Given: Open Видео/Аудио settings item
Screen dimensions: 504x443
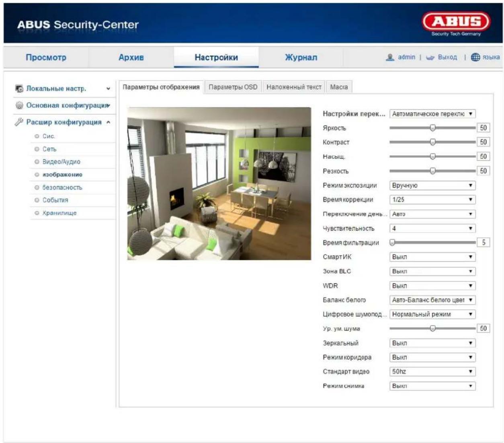Looking at the screenshot, I should [x=61, y=162].
